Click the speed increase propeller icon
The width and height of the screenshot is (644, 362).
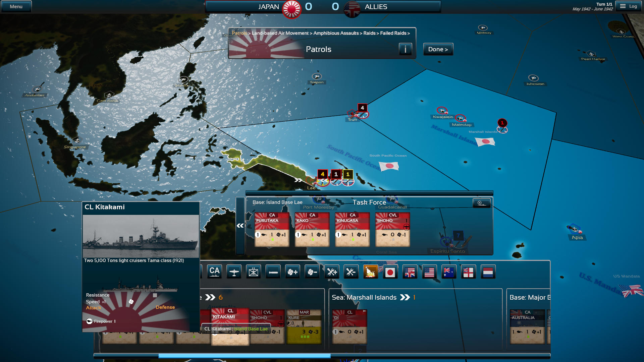[x=292, y=272]
